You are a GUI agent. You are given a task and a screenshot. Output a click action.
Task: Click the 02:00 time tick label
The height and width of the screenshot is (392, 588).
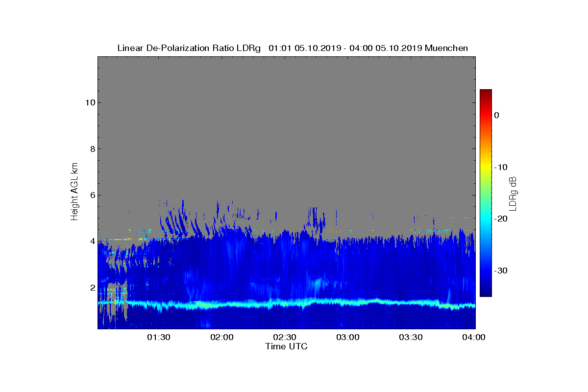pos(222,337)
